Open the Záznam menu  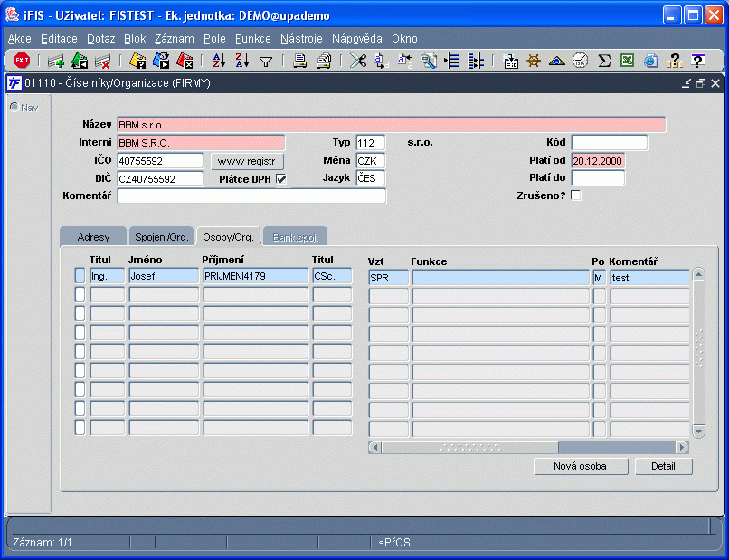(x=175, y=39)
